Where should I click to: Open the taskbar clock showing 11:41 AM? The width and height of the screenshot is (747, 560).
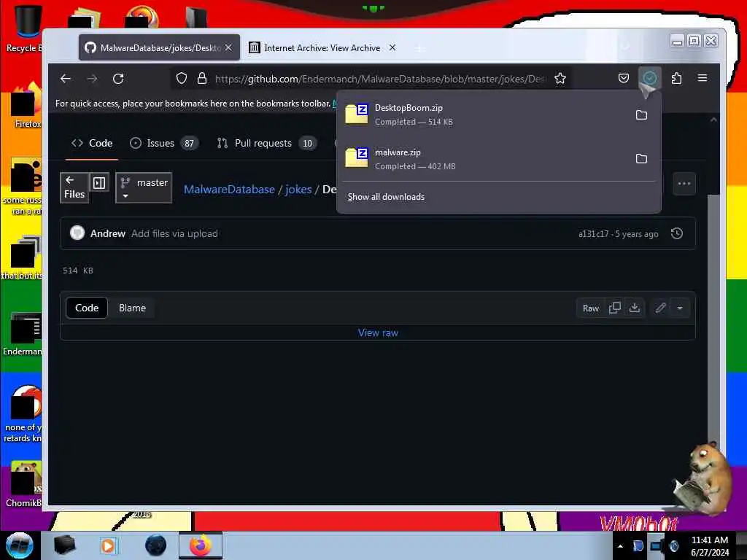[x=709, y=546]
